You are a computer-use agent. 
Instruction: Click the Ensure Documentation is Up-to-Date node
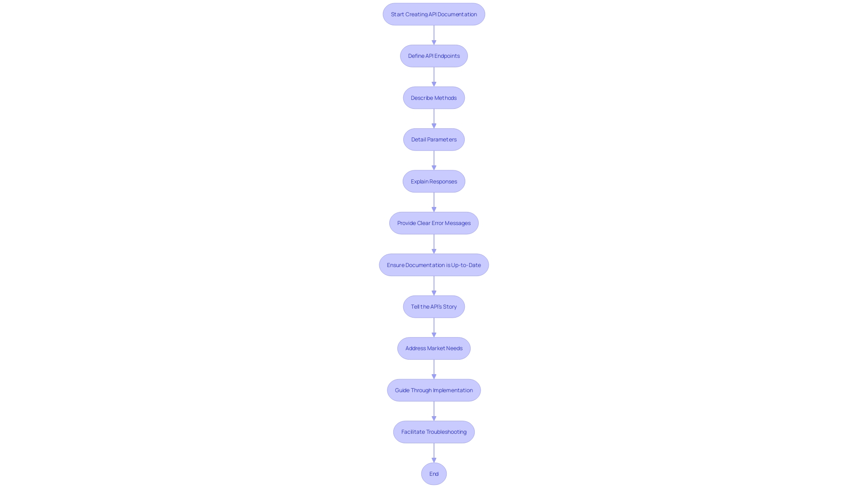[434, 264]
